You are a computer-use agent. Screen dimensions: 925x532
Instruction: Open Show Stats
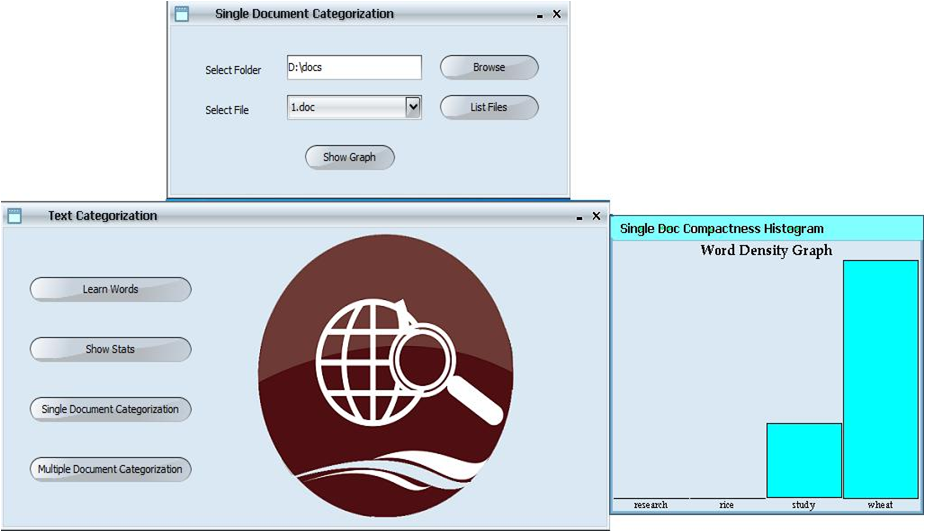(x=110, y=349)
